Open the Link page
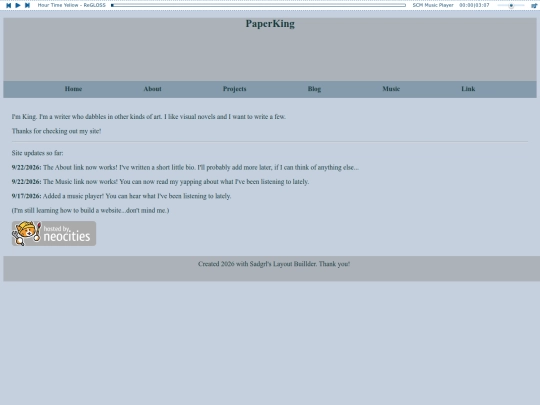This screenshot has height=405, width=540. pyautogui.click(x=468, y=89)
